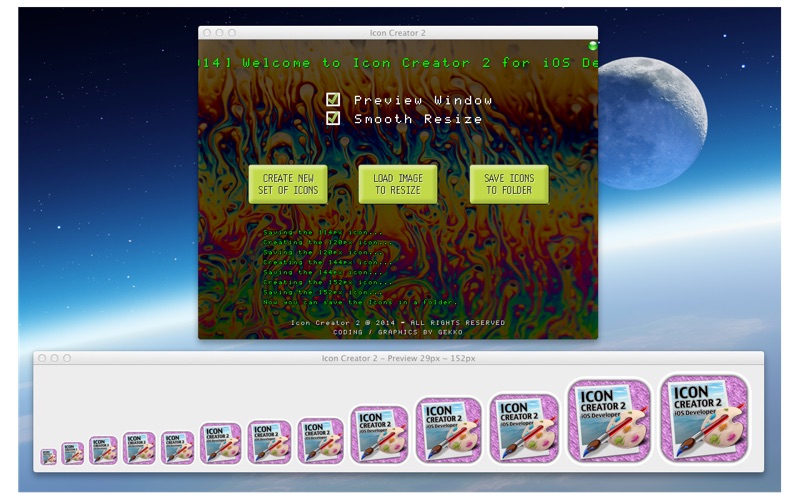Click the scrolling Welcome to Icon Creator 2 banner
This screenshot has height=500, width=800.
pos(398,63)
